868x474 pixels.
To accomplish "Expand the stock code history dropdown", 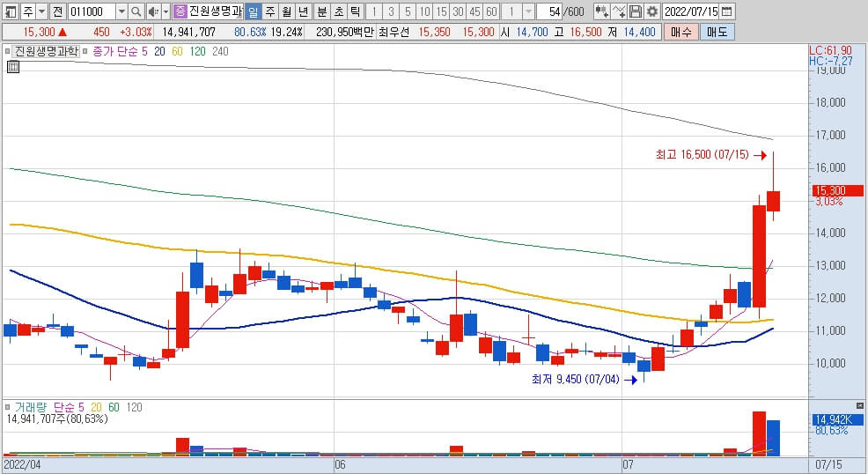I will click(x=121, y=11).
